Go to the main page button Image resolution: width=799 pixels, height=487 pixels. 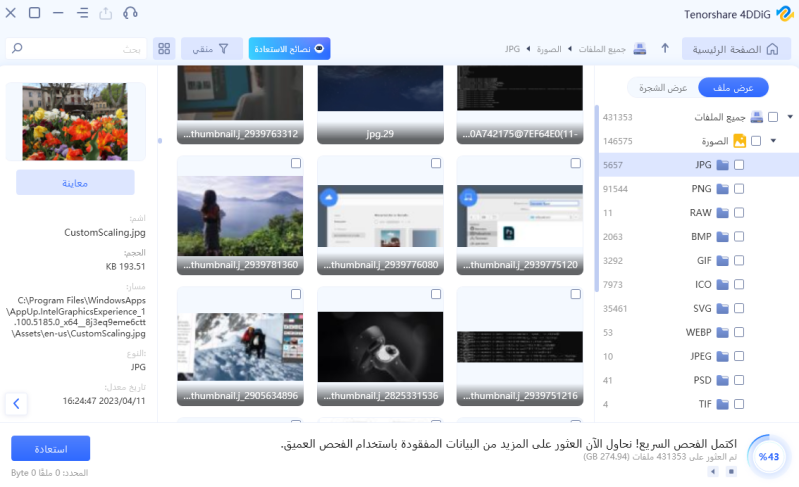pos(736,49)
